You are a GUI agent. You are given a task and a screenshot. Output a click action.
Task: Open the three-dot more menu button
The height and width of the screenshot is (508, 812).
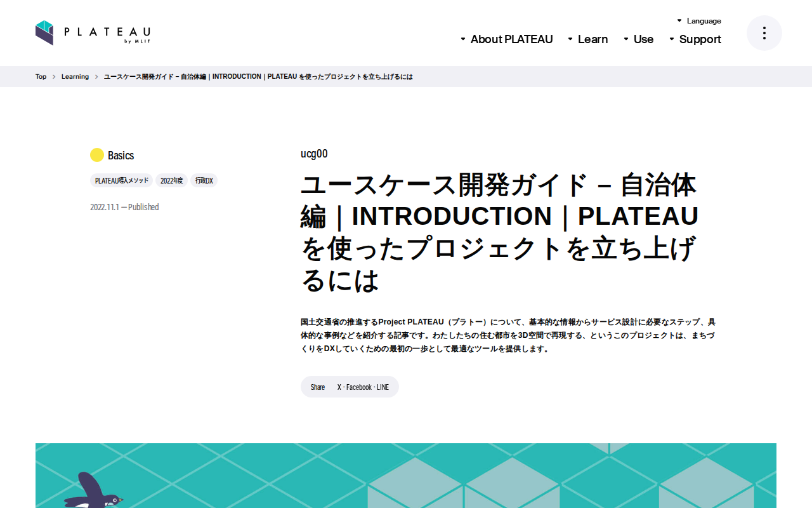764,33
